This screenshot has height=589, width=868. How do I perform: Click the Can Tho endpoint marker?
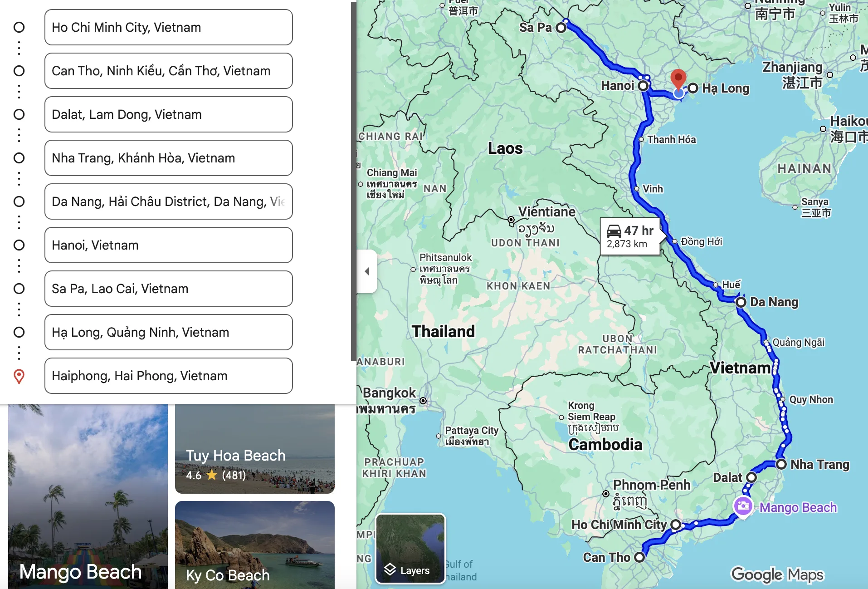(640, 557)
